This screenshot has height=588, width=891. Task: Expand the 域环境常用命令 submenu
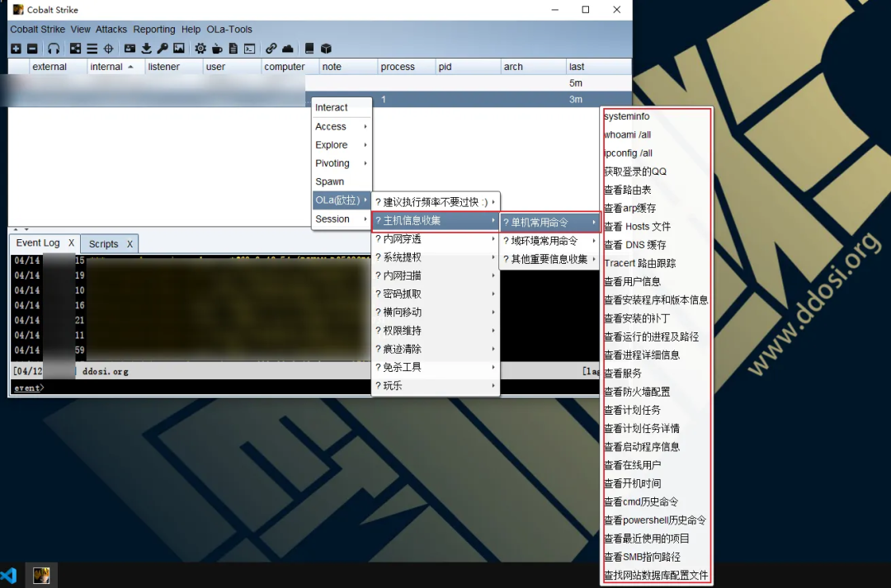(549, 241)
